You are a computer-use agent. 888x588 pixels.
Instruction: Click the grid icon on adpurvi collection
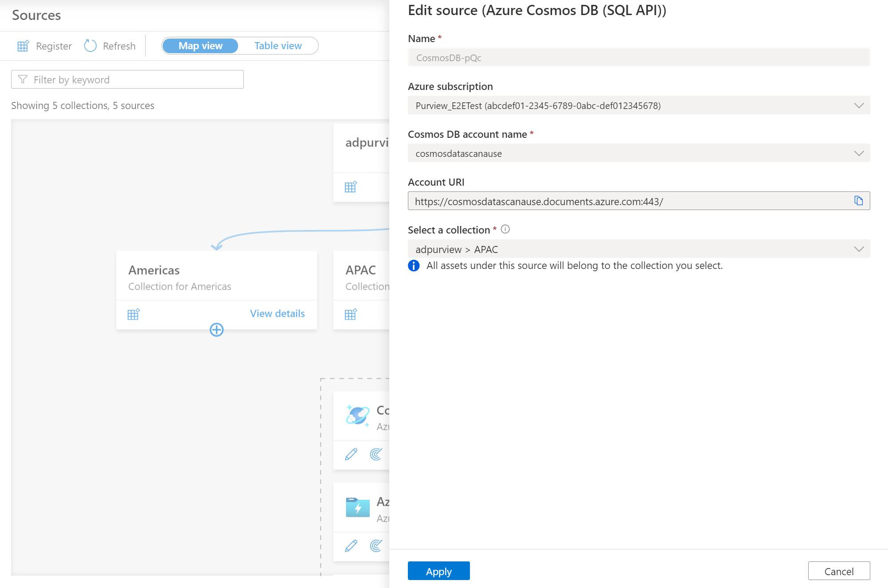click(351, 186)
